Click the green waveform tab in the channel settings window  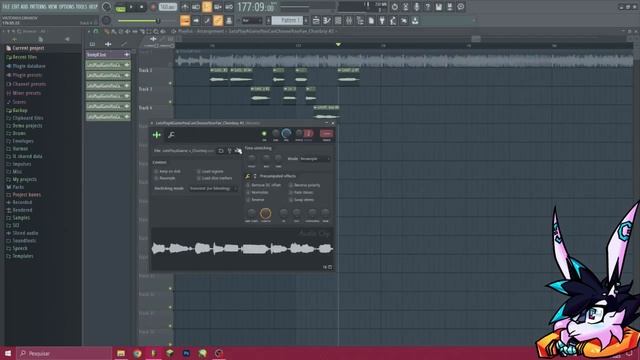coord(157,135)
